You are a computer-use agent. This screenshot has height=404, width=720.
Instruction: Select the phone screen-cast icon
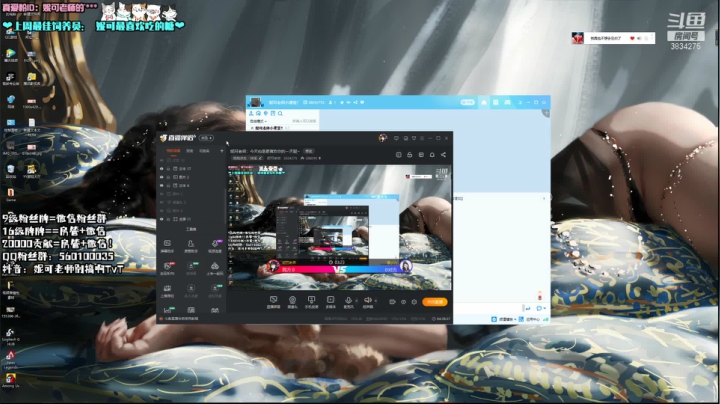pos(311,300)
